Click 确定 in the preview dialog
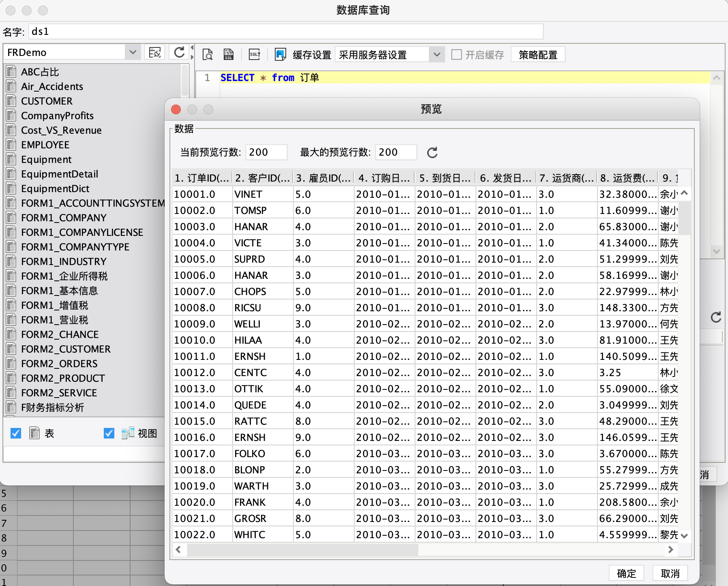 (x=626, y=573)
